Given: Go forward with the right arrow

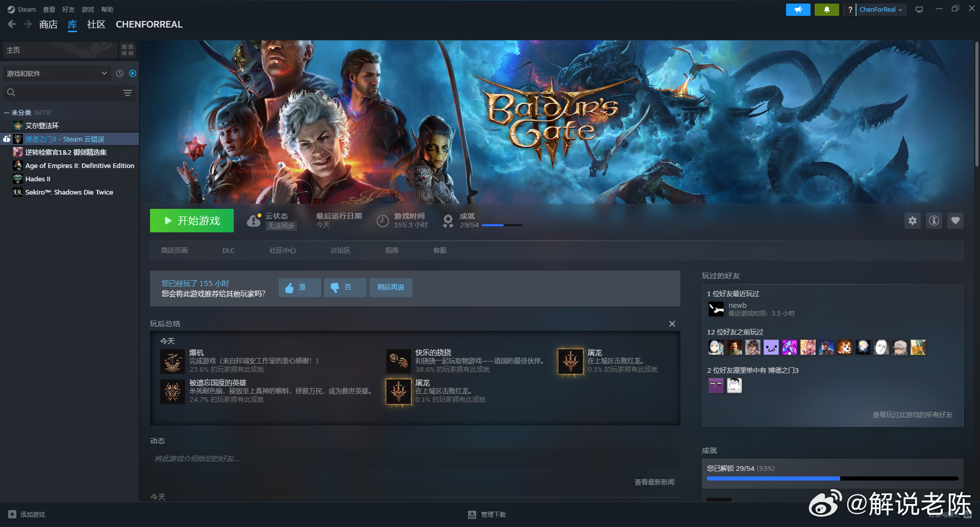Looking at the screenshot, I should click(28, 24).
